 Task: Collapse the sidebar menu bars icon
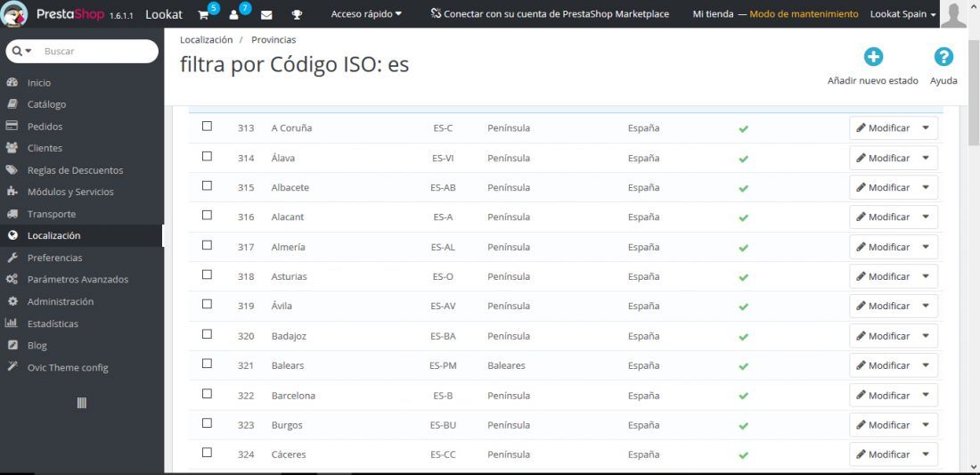coord(82,403)
